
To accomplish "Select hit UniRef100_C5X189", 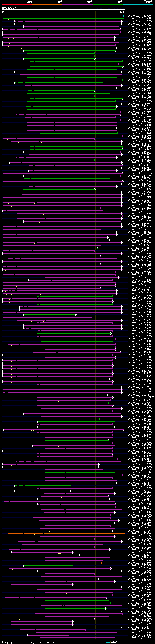I will click(x=139, y=88).
